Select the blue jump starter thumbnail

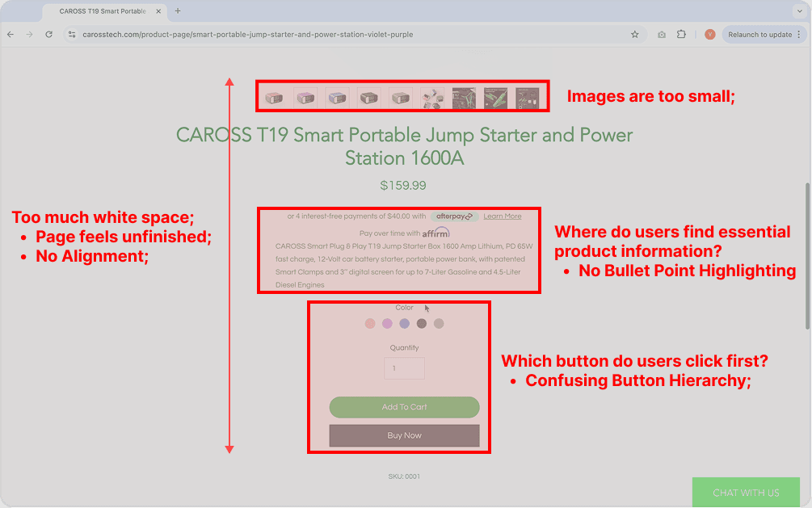pos(337,98)
